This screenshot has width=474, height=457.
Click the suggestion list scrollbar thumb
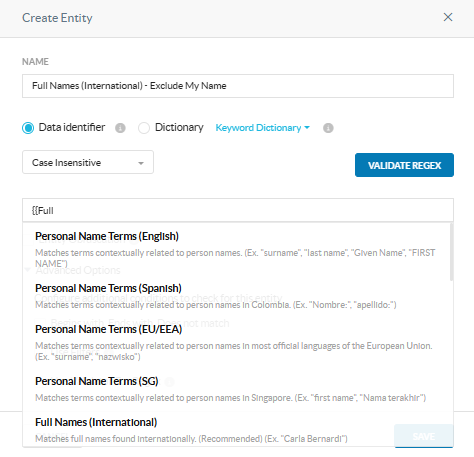pos(451,252)
